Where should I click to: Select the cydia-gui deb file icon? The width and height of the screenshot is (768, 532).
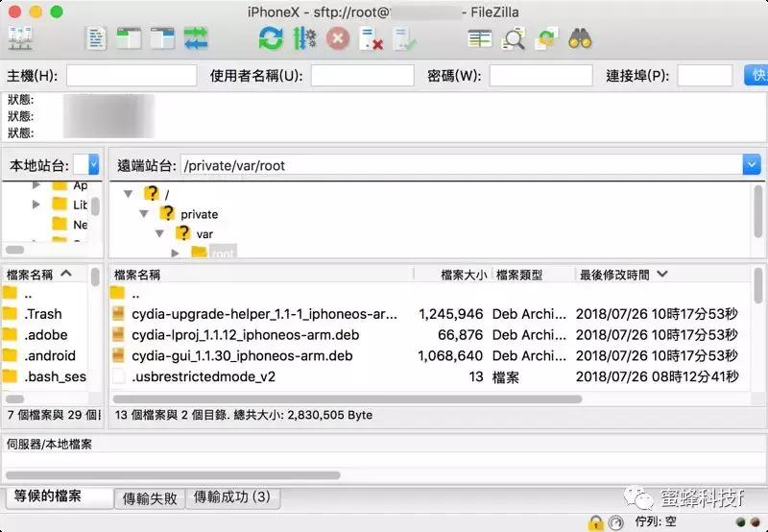[118, 355]
